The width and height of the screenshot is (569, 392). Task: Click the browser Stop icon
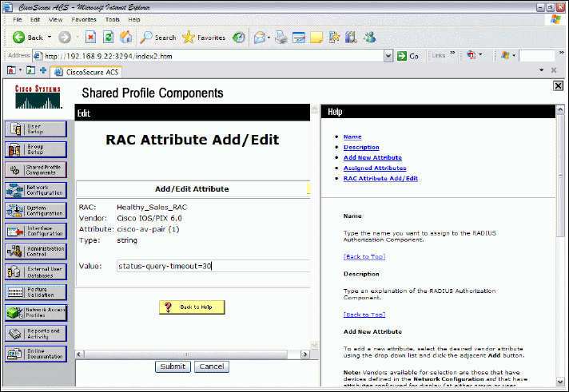coord(91,37)
